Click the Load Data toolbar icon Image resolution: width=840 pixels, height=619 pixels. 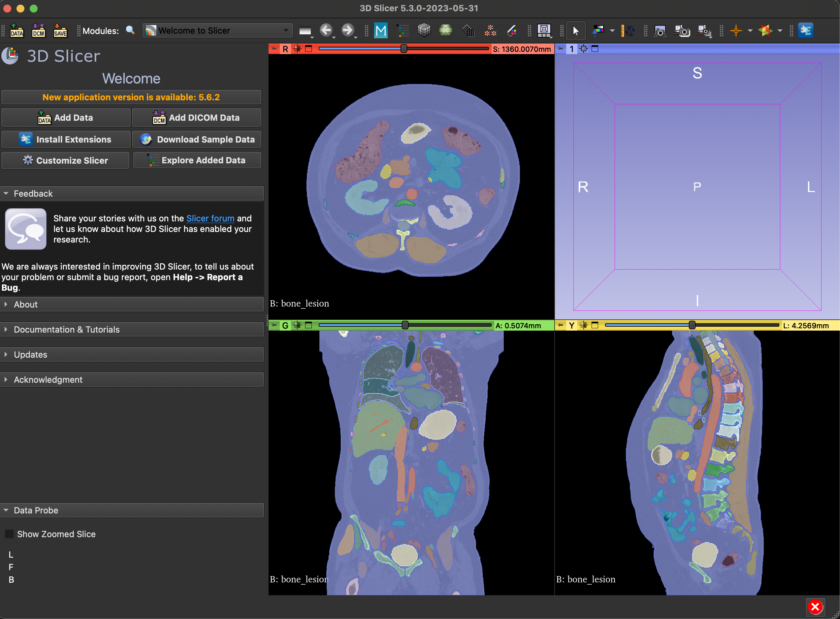[x=16, y=30]
